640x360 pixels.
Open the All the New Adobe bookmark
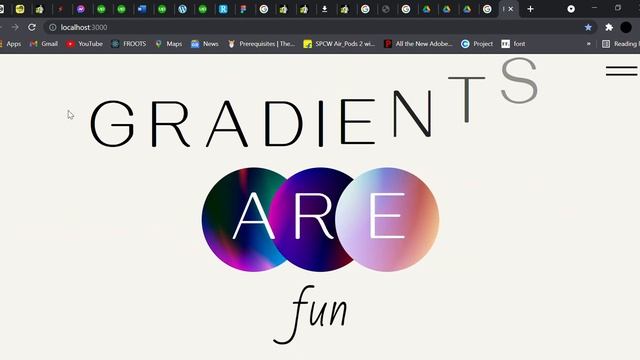coord(418,44)
